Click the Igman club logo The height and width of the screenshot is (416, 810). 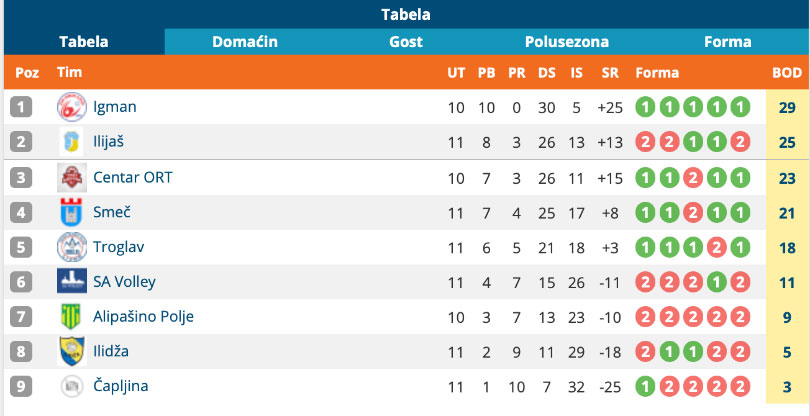(72, 107)
